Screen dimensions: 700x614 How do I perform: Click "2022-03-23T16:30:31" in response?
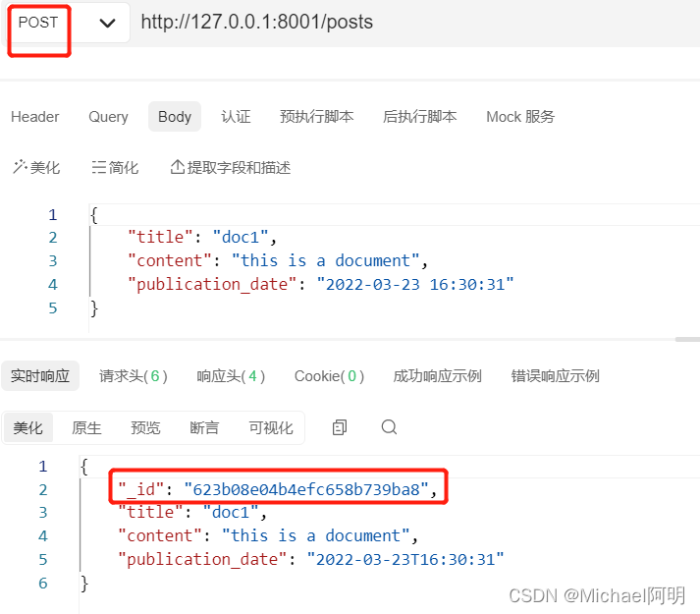(405, 560)
